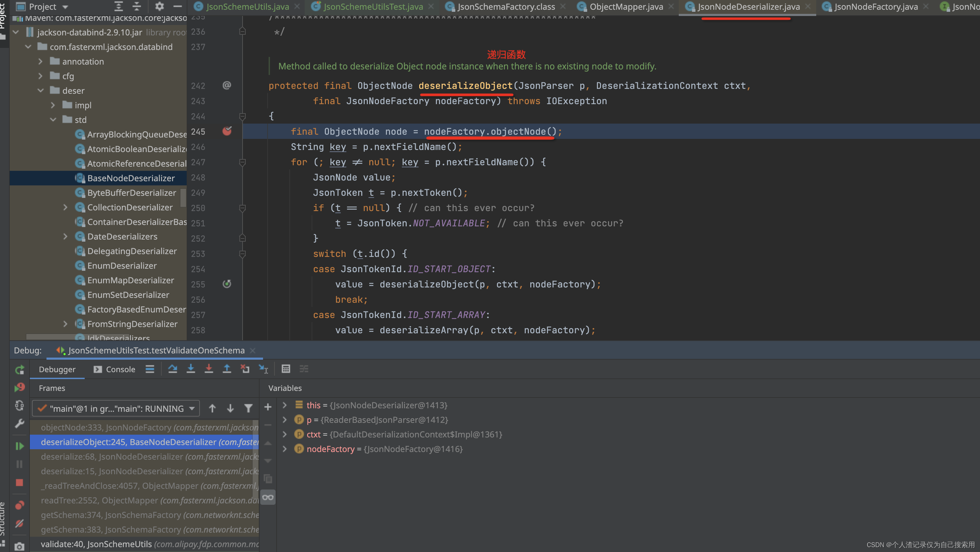Screen dimensions: 980x552
Task: Click the duplicate watch copy icon
Action: [x=268, y=478]
